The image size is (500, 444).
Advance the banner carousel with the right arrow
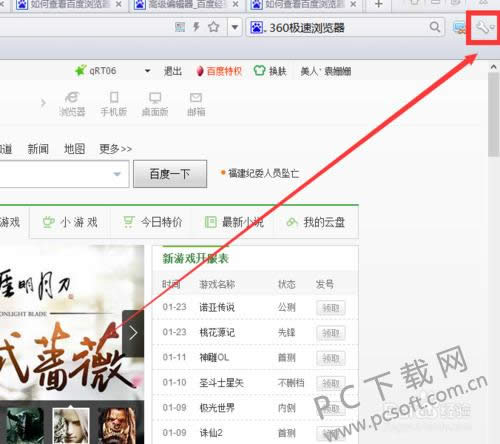[x=133, y=333]
